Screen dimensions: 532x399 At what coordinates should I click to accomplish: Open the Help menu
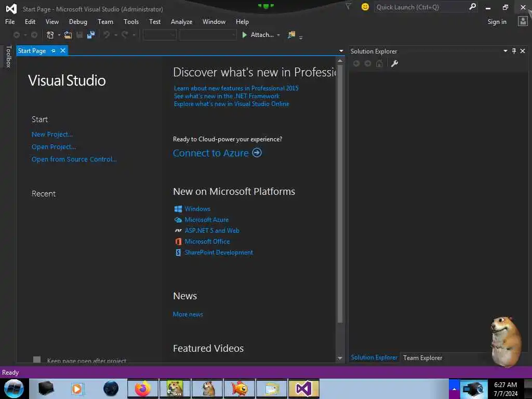[242, 22]
